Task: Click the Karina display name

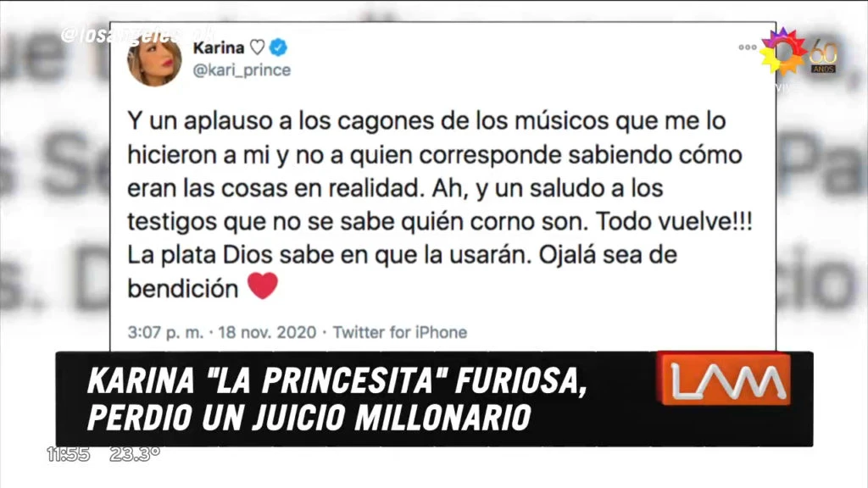Action: pyautogui.click(x=219, y=47)
